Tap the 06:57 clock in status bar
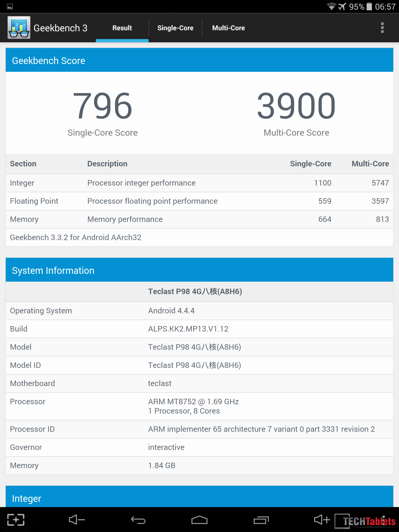This screenshot has height=532, width=399. (x=385, y=6)
